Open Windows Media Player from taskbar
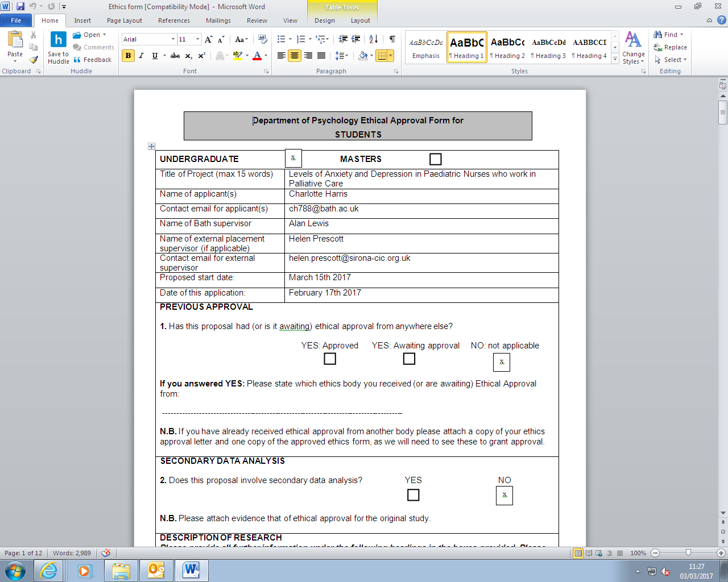Viewport: 728px width, 582px height. click(85, 571)
